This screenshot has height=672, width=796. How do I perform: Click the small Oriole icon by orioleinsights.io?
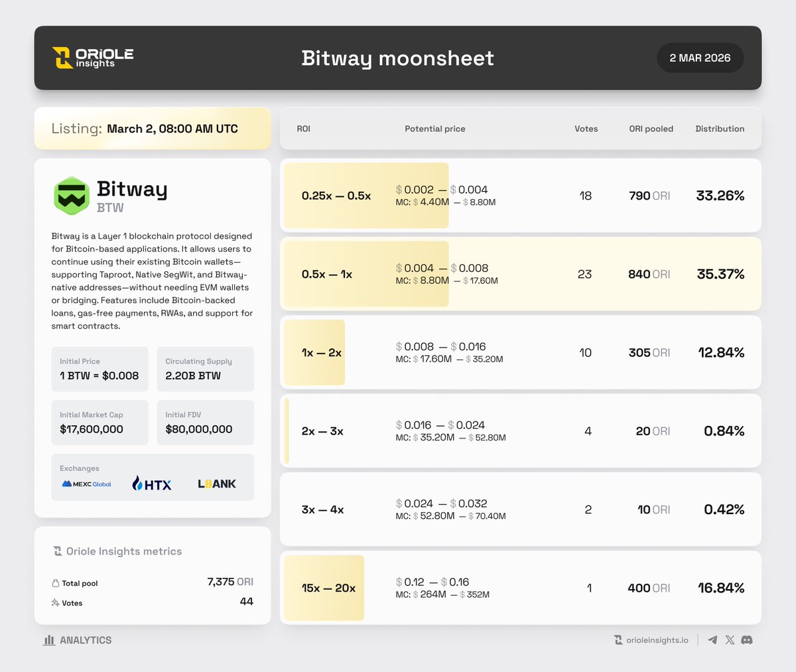[618, 640]
